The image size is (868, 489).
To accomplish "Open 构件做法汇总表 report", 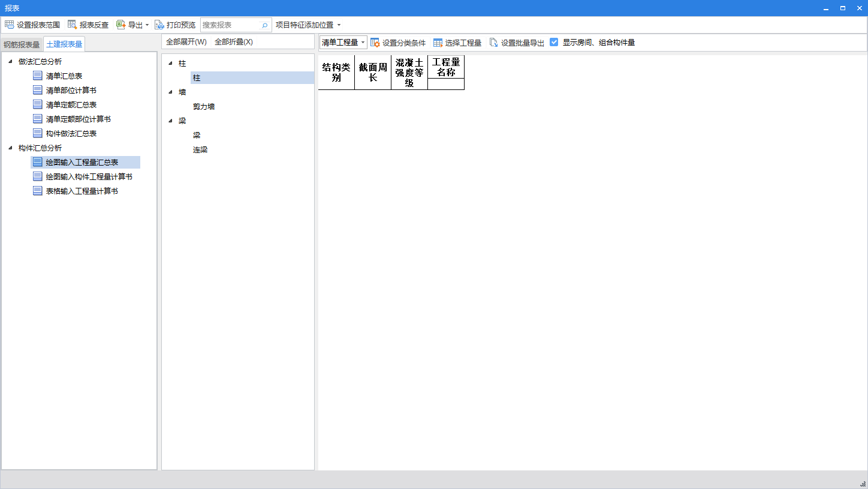I will [71, 133].
